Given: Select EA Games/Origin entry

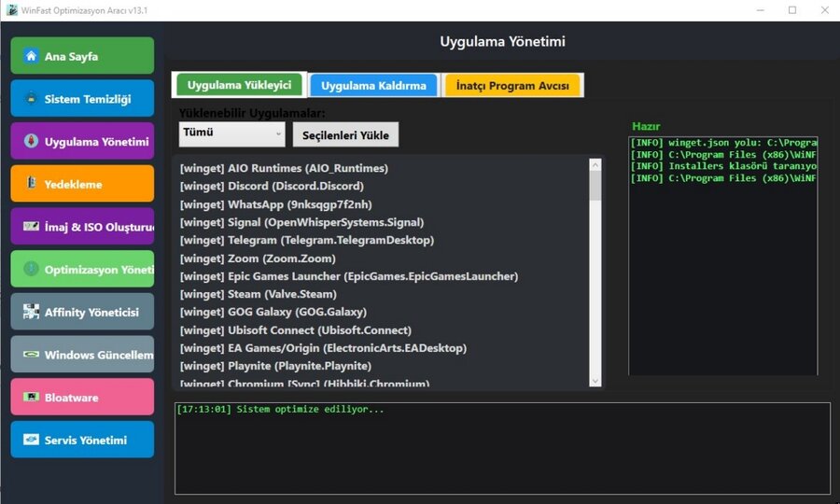Looking at the screenshot, I should [381, 348].
